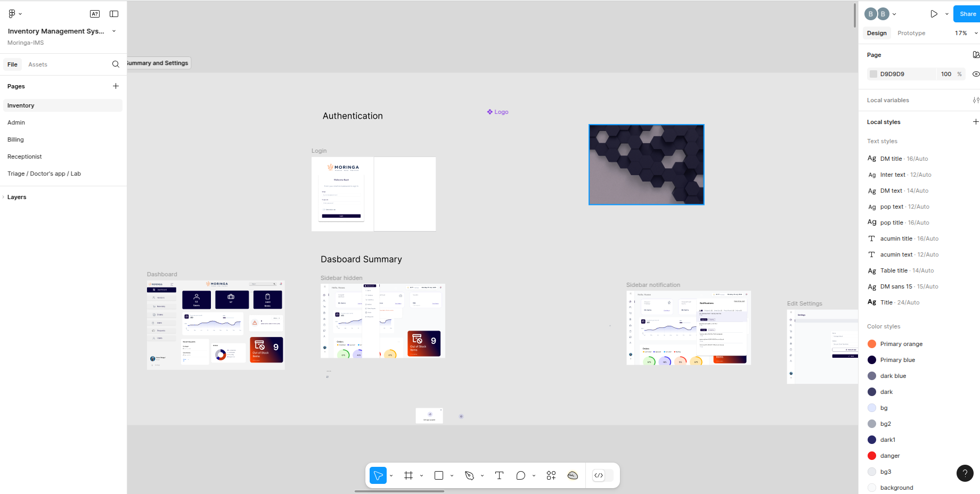Open the Actions tool
Viewport: 980px width, 494px height.
point(551,475)
